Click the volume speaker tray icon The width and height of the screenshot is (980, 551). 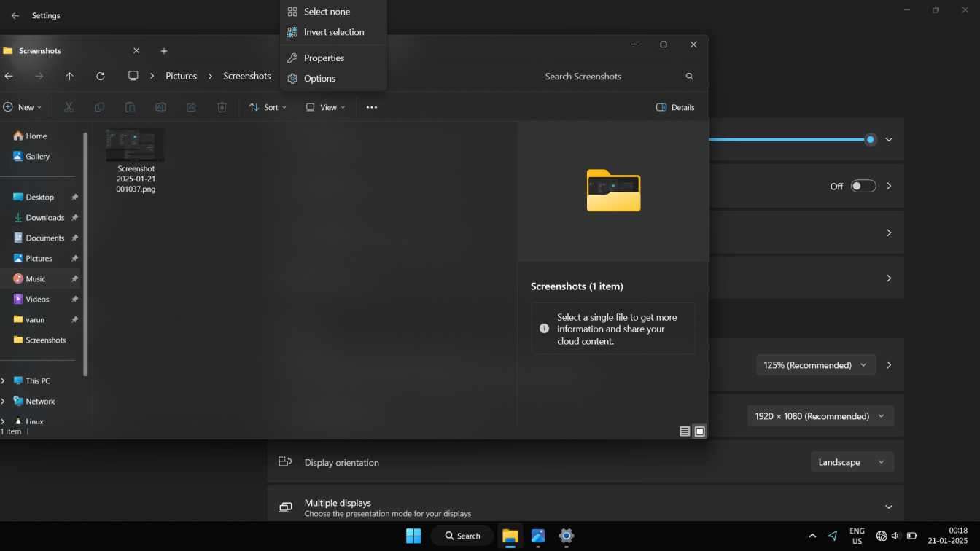(896, 536)
